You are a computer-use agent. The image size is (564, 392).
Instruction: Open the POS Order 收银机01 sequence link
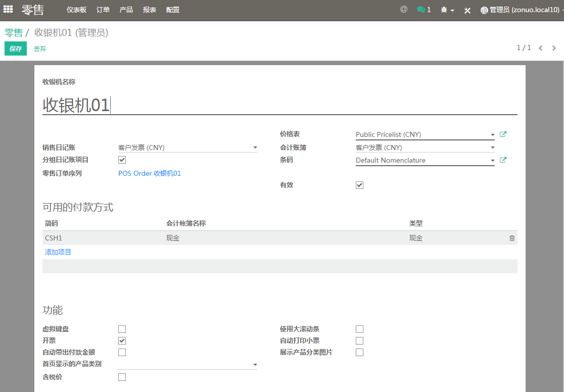[150, 173]
